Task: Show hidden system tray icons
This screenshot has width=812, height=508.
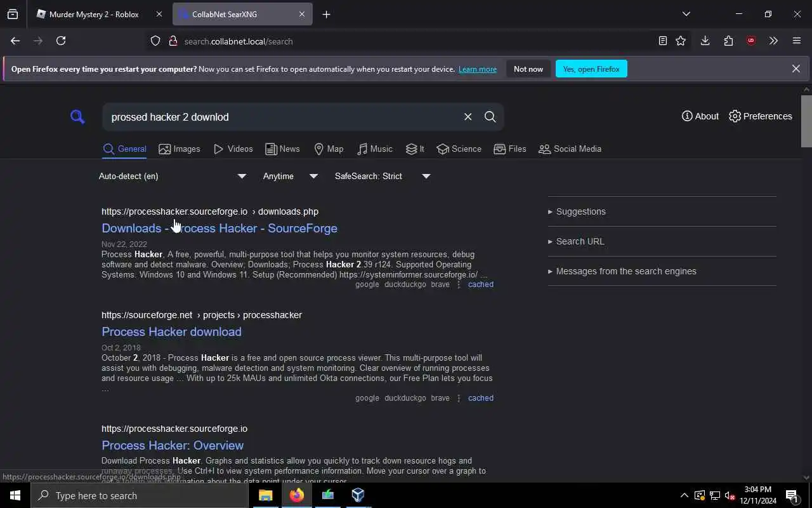Action: [x=684, y=496]
